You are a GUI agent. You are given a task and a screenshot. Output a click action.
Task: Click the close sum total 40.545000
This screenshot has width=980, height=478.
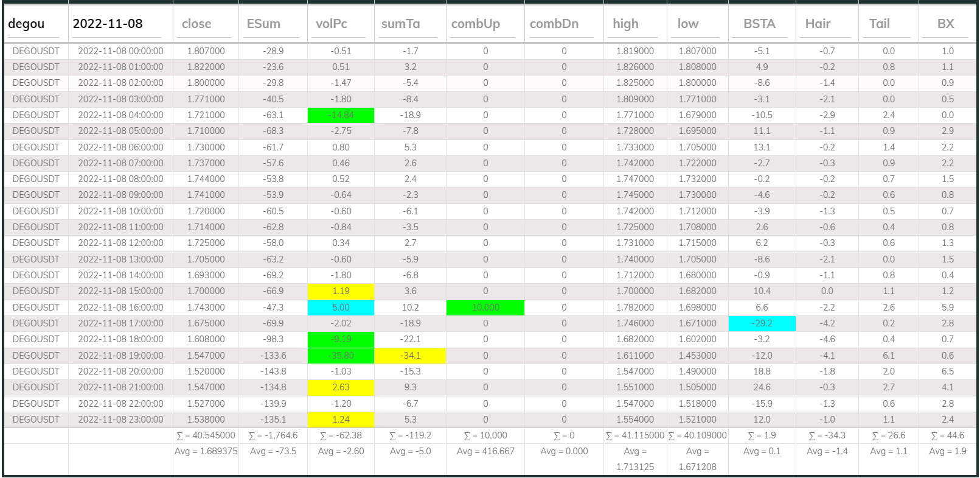(206, 435)
